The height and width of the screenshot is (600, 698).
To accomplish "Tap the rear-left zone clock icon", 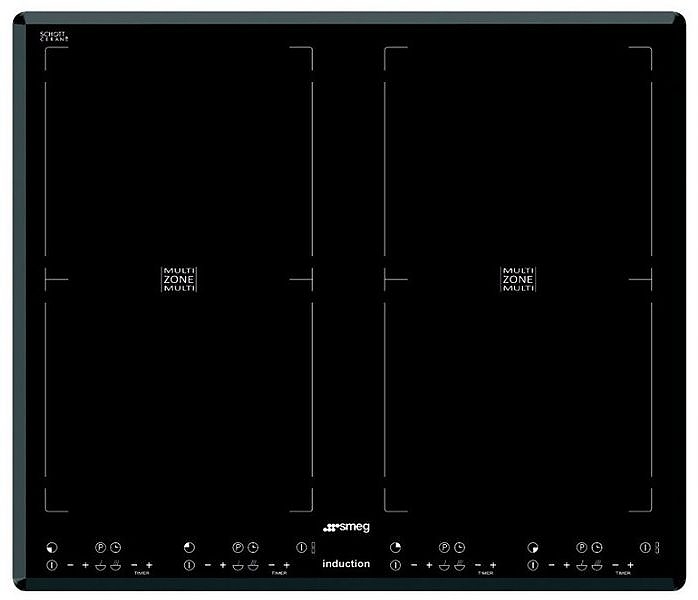I will click(253, 547).
